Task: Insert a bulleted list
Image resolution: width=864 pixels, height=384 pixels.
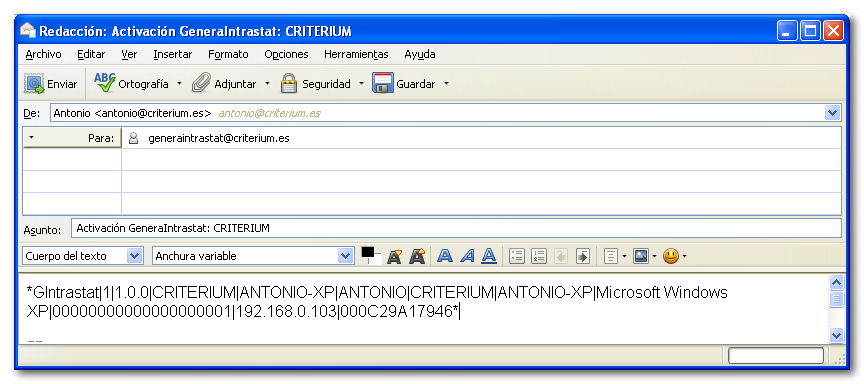Action: (x=516, y=256)
